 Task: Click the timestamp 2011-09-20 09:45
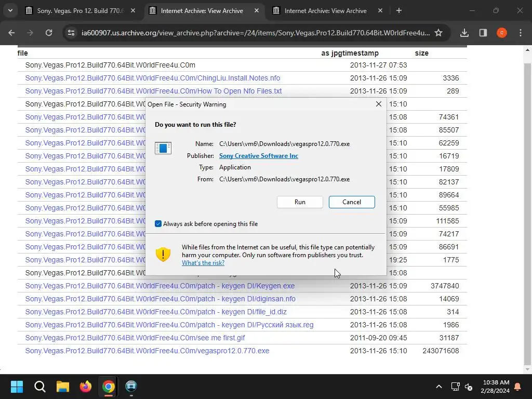[x=378, y=338]
